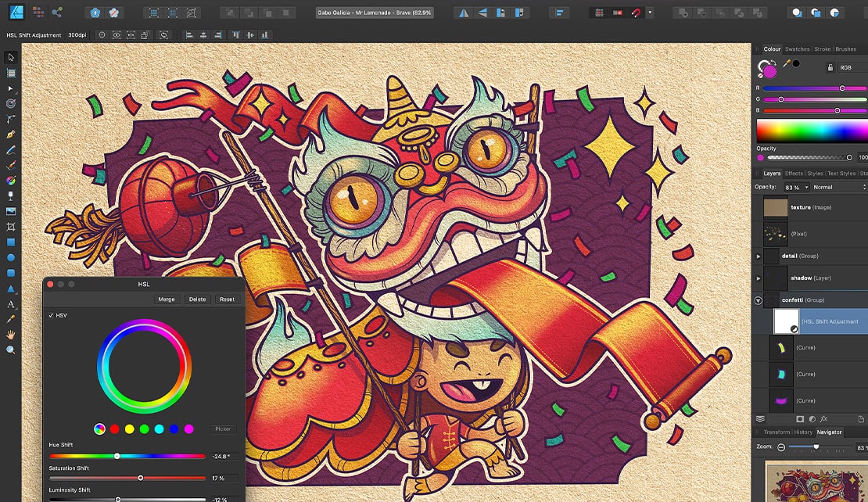The width and height of the screenshot is (868, 502).
Task: Select the Move tool arrow
Action: [11, 57]
